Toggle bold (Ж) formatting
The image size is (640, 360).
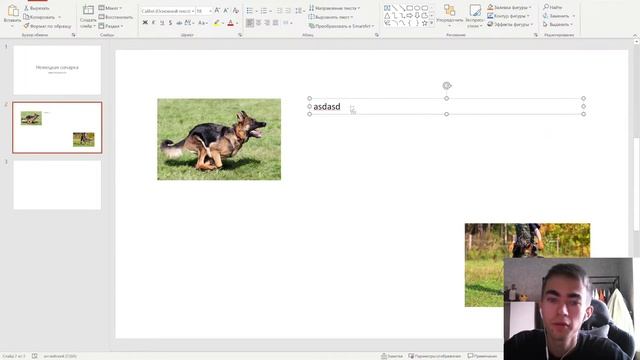[145, 23]
